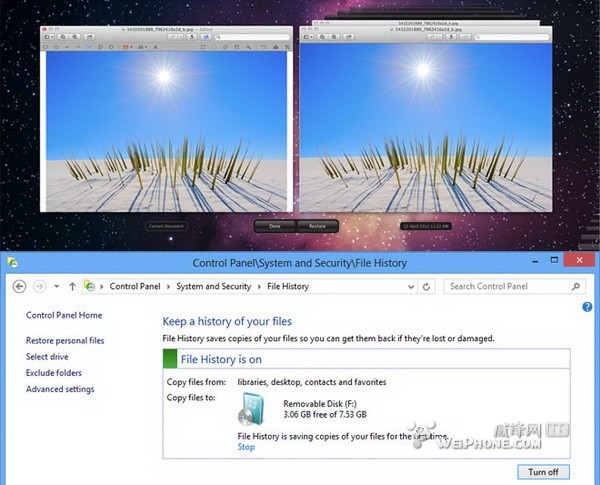This screenshot has width=600, height=485.
Task: Click the Done button in Versions view
Action: 275,226
